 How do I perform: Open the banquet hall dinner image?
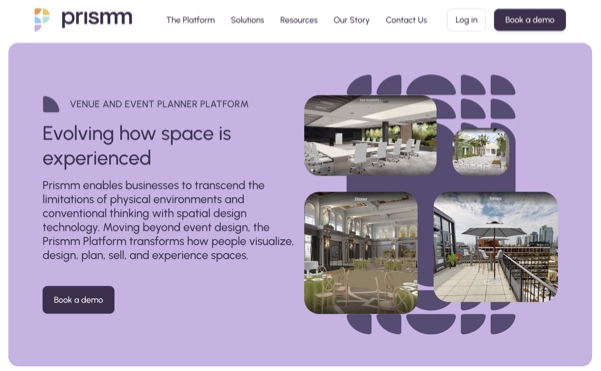[361, 253]
